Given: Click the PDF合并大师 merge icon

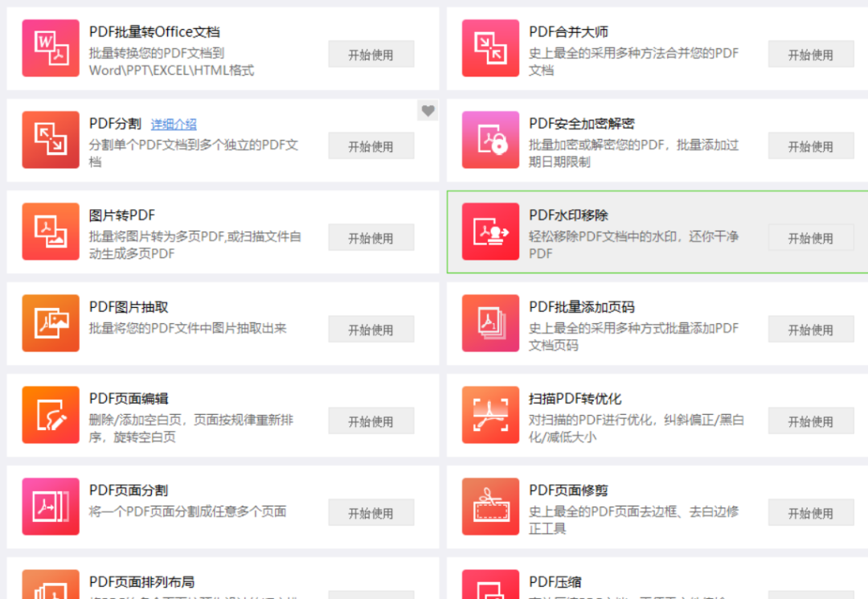Looking at the screenshot, I should 490,48.
